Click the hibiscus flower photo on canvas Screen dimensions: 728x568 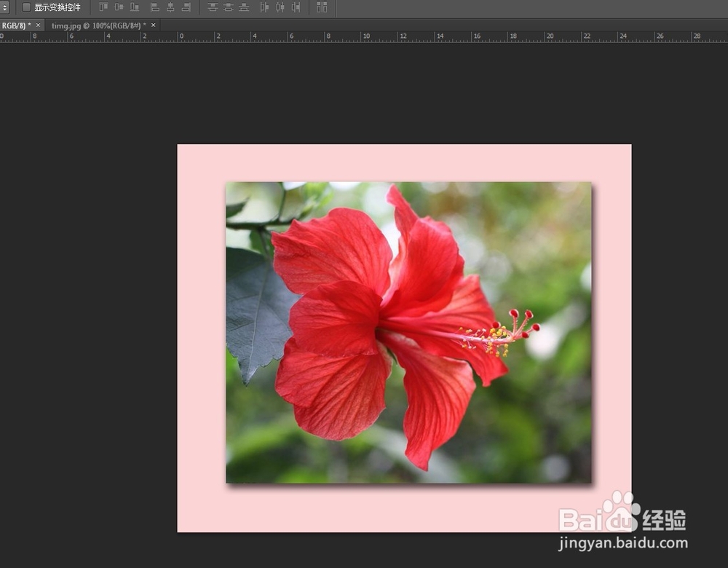point(408,333)
